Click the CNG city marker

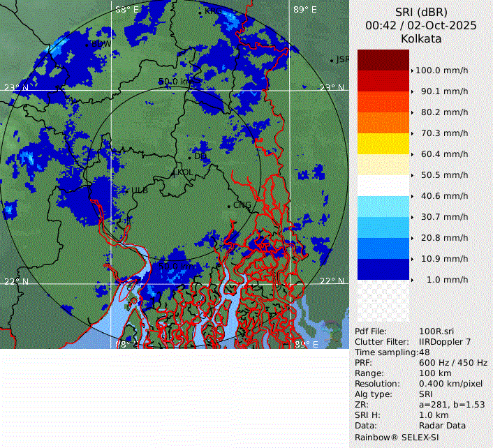[230, 205]
